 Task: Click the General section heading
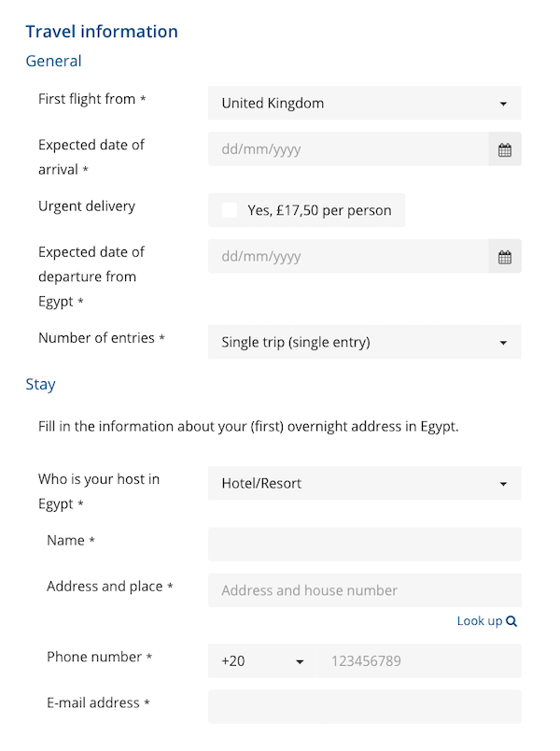pyautogui.click(x=53, y=61)
